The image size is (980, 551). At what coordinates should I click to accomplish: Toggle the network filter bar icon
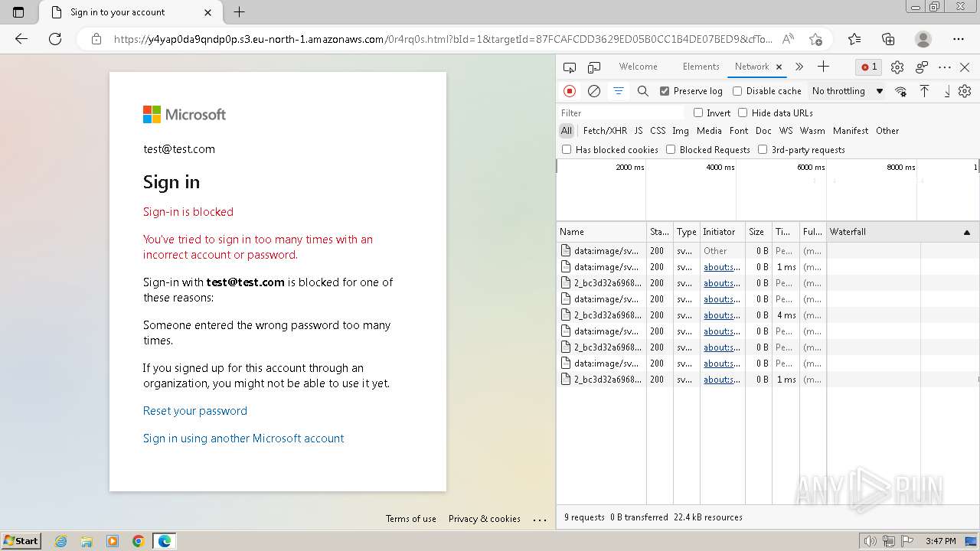(619, 91)
